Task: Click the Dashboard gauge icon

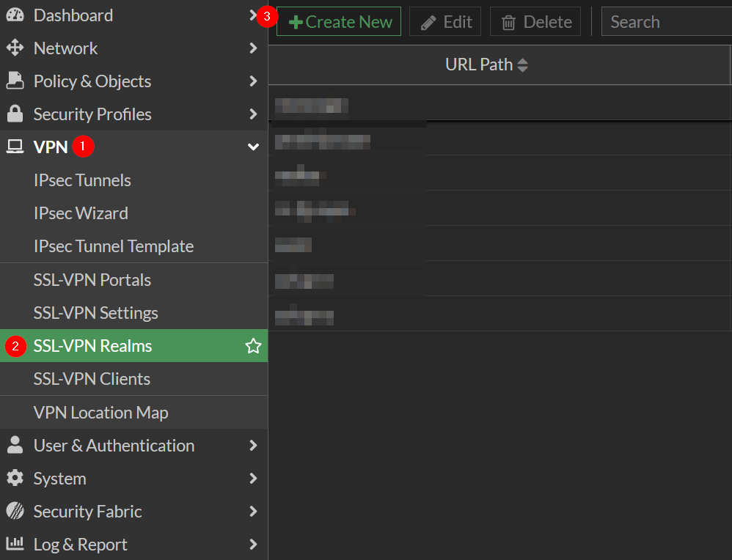Action: [x=15, y=15]
